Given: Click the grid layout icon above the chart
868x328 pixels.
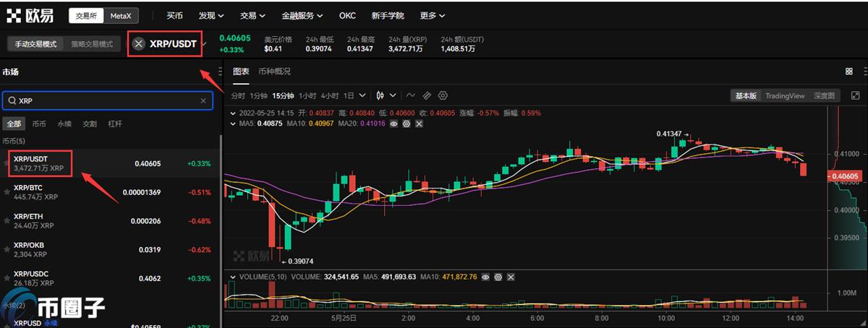Looking at the screenshot, I should (848, 72).
